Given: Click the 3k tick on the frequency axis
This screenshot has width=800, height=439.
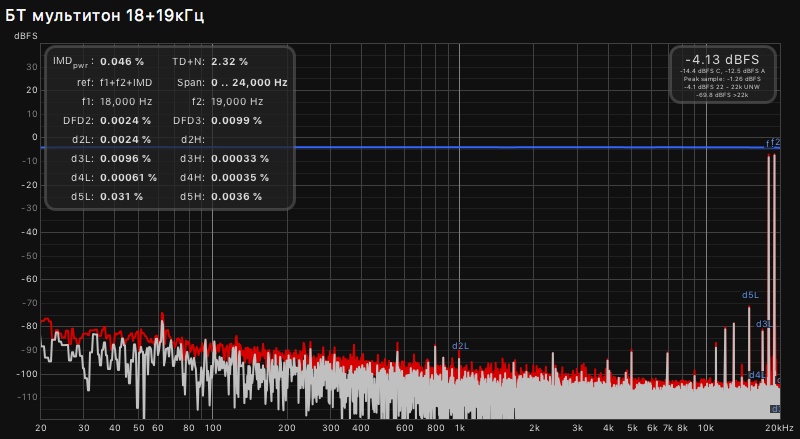Looking at the screenshot, I should click(x=578, y=428).
